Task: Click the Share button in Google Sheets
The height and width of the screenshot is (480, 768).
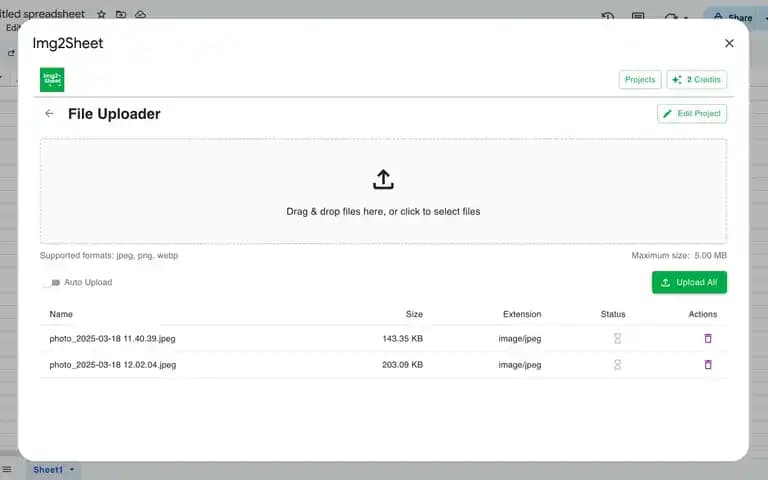Action: (x=733, y=18)
